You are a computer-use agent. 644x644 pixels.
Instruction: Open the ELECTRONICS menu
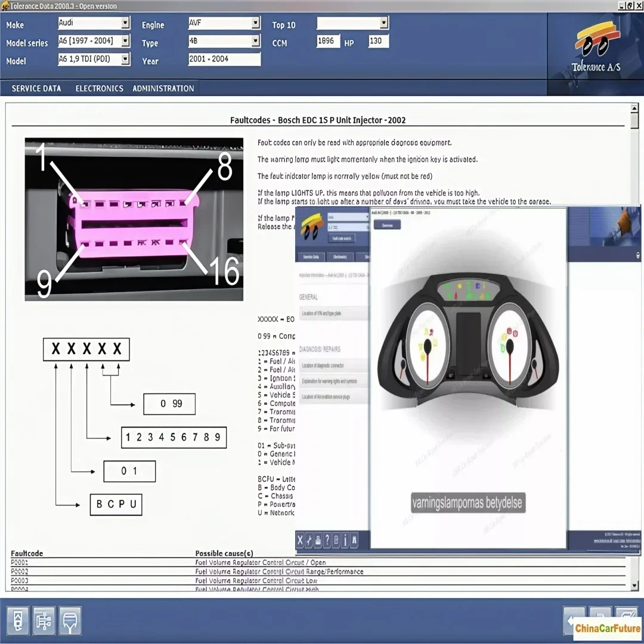[x=100, y=88]
